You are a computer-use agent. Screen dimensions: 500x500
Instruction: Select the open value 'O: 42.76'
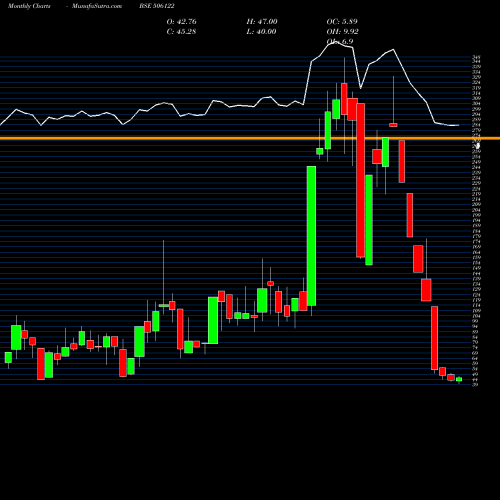(181, 22)
